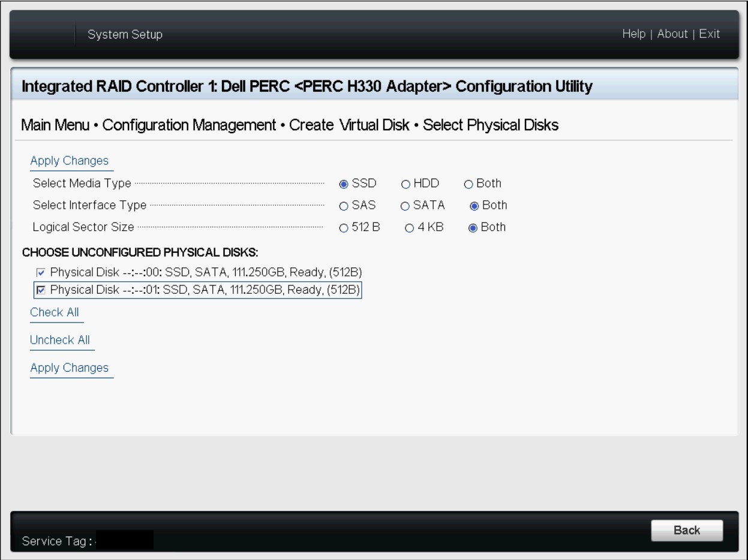Click Exit in the header
Image resolution: width=748 pixels, height=560 pixels.
point(709,34)
